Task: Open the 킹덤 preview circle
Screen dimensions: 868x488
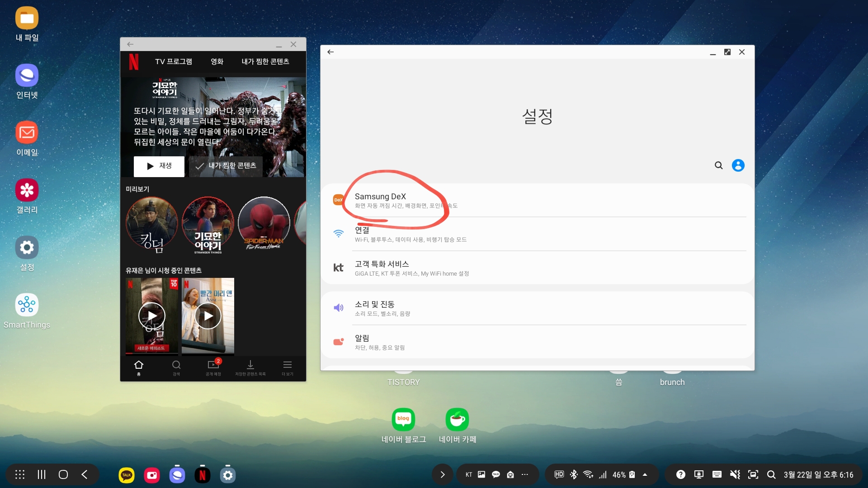Action: [152, 223]
